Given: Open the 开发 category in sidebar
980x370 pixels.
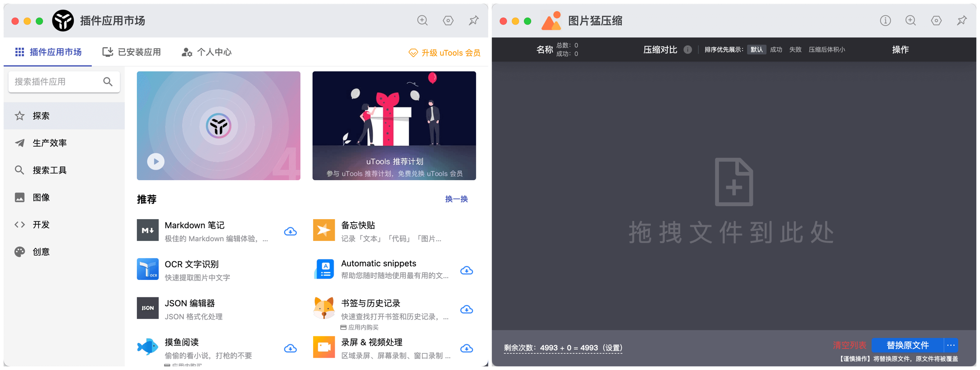Looking at the screenshot, I should [41, 225].
